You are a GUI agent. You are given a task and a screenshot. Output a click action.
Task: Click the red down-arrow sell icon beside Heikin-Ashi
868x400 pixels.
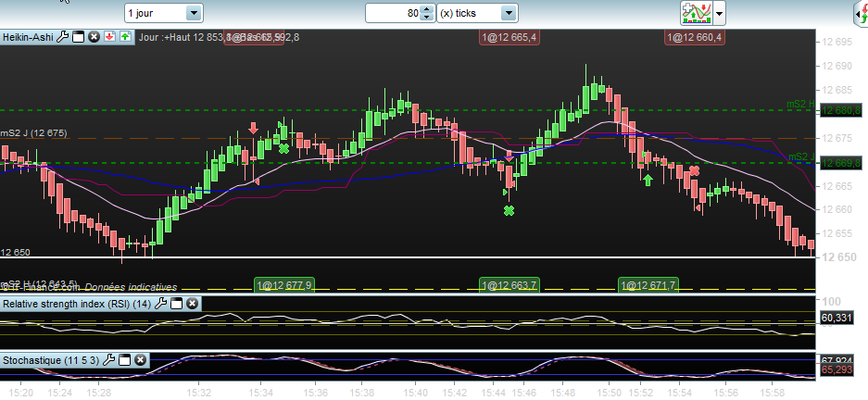tap(109, 37)
